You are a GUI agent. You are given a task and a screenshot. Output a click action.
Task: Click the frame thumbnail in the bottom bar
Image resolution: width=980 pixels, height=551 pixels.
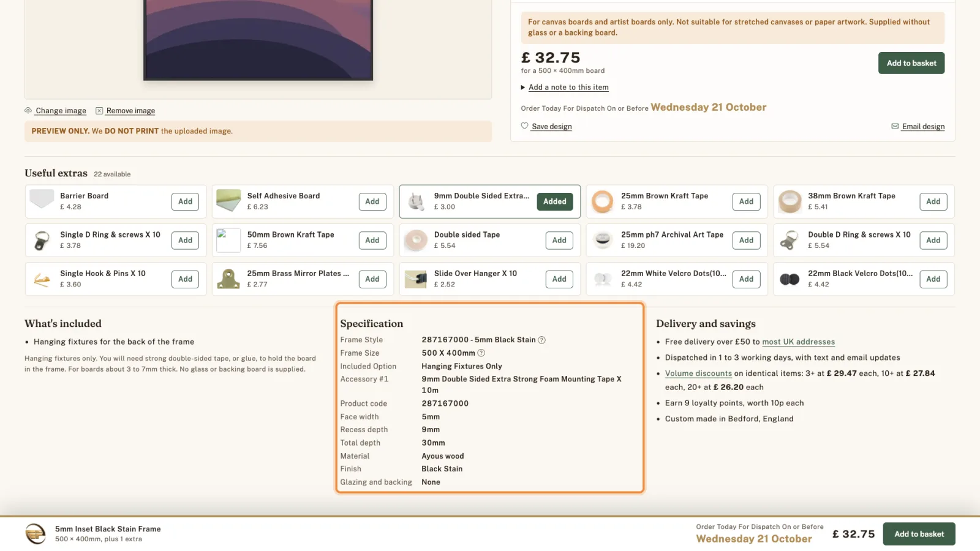pos(36,534)
